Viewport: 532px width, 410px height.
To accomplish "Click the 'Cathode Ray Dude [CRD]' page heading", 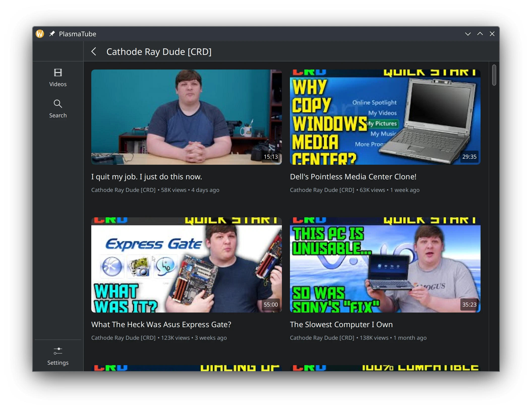I will coord(159,52).
